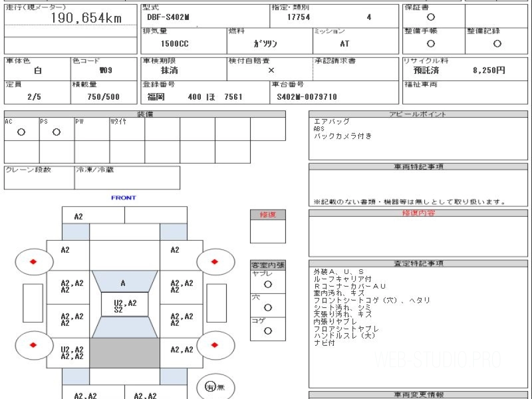Click the front-left wheel red diamond marker

click(x=34, y=262)
